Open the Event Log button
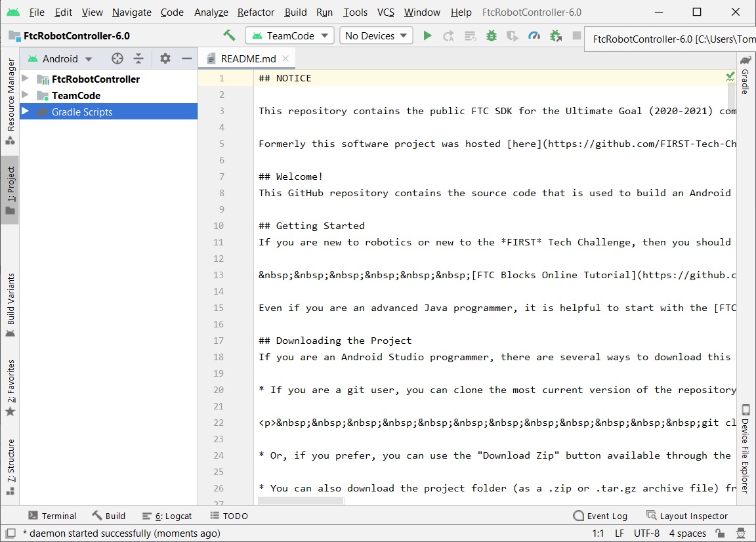This screenshot has height=542, width=756. [600, 516]
